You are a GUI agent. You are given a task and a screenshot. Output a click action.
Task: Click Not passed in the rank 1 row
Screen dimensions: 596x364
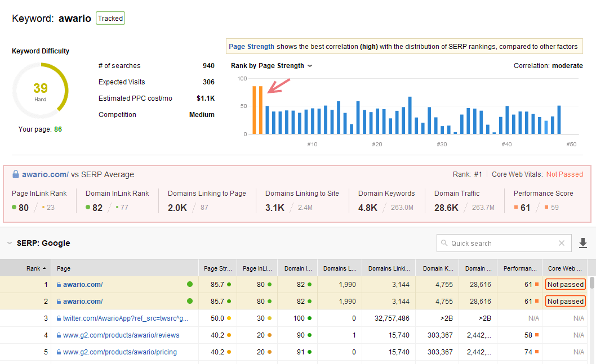[x=565, y=284]
